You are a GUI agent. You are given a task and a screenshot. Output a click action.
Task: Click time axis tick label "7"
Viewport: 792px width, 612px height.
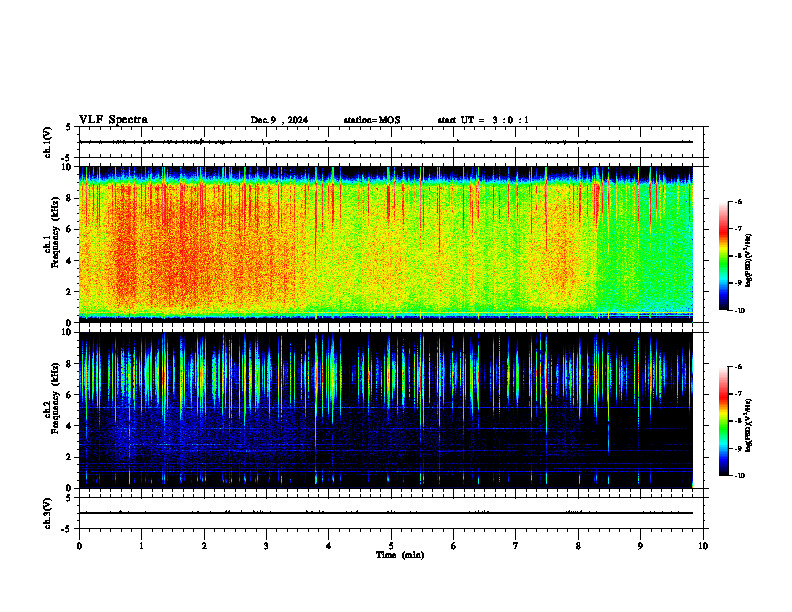pyautogui.click(x=516, y=546)
